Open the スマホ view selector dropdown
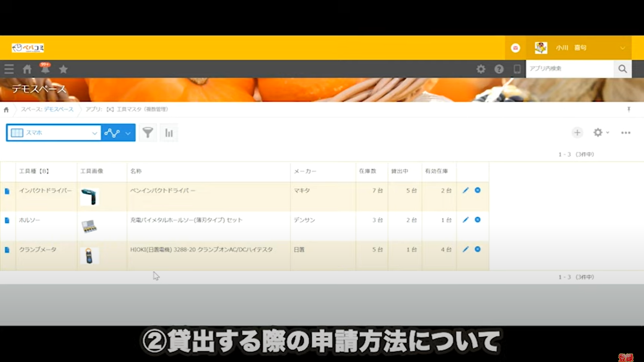The width and height of the screenshot is (644, 362). pos(53,132)
